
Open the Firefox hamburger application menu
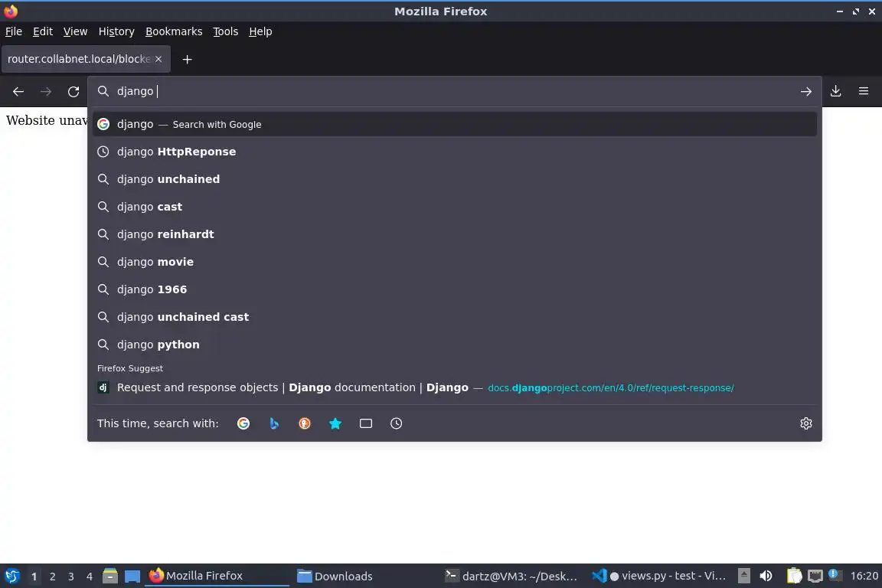(864, 91)
